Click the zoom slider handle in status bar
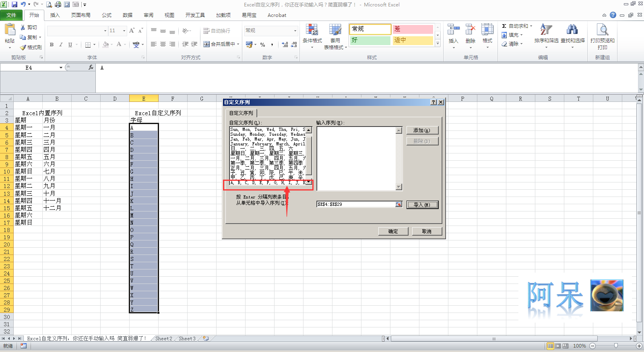Image resolution: width=644 pixels, height=352 pixels. point(616,346)
